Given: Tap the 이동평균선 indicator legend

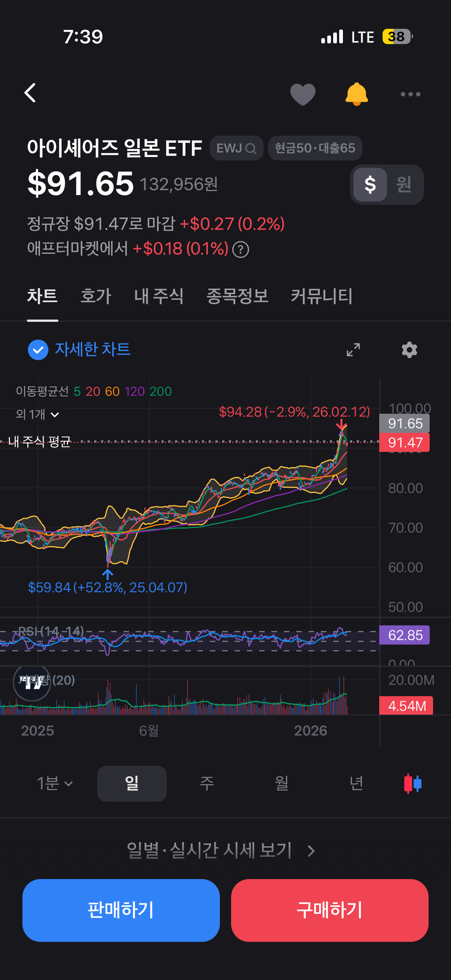Looking at the screenshot, I should point(42,391).
